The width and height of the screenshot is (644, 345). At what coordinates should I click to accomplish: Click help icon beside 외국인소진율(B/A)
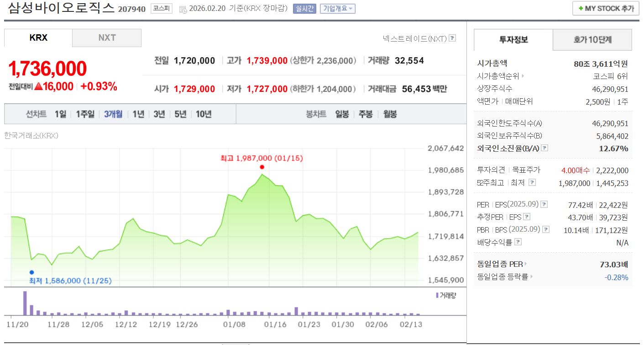tap(545, 148)
